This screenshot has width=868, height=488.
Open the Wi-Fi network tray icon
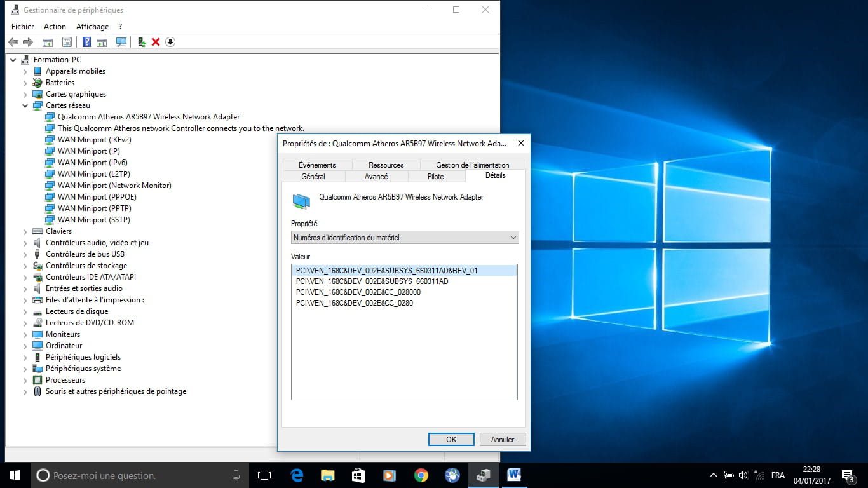pos(759,475)
